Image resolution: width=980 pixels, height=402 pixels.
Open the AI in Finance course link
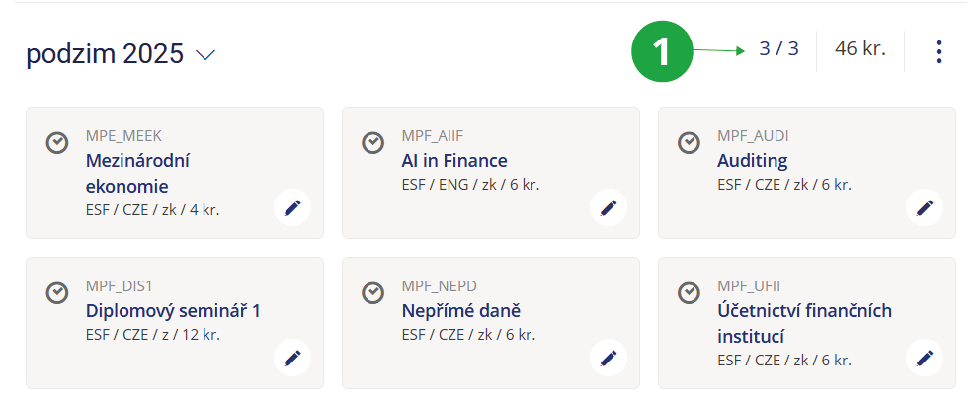click(454, 161)
